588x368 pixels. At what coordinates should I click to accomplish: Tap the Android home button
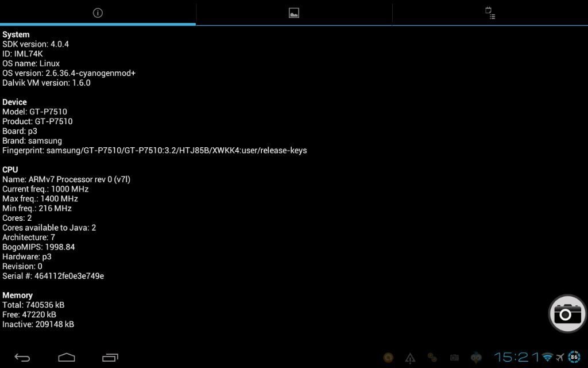click(67, 357)
